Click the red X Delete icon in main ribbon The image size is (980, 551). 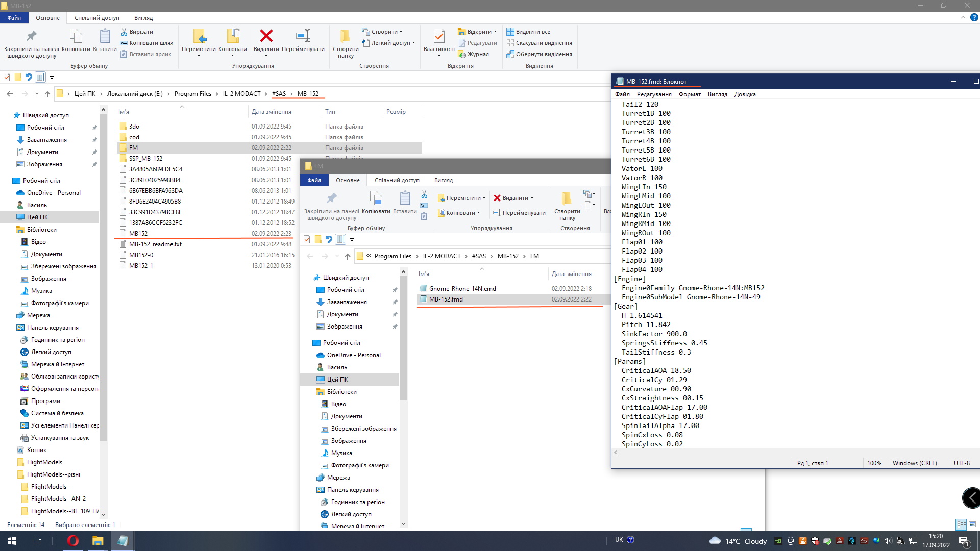point(266,37)
